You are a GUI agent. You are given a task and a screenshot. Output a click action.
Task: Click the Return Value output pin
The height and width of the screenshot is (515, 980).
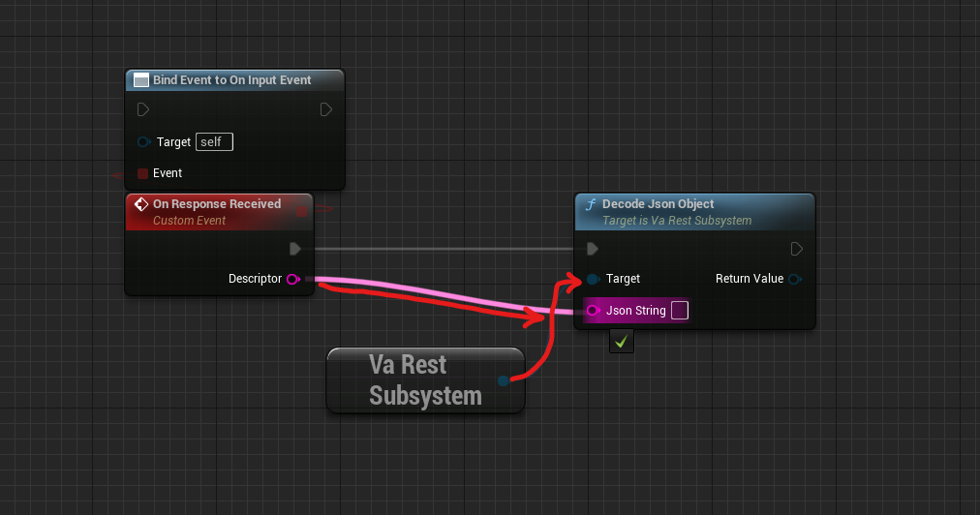[x=795, y=279]
